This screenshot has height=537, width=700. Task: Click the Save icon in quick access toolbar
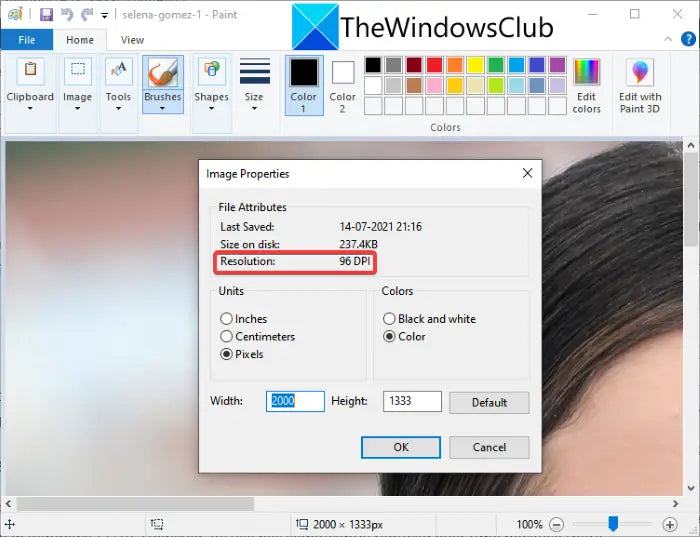46,15
